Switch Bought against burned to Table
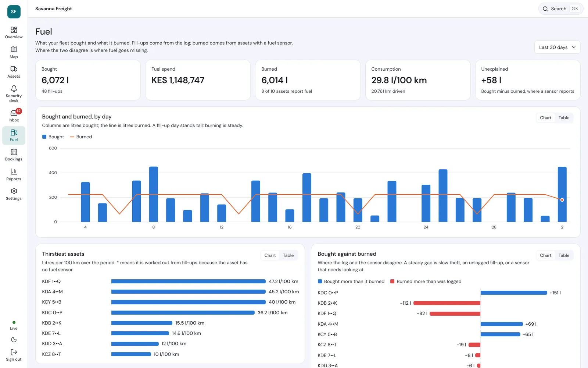588x368 pixels. click(x=564, y=255)
